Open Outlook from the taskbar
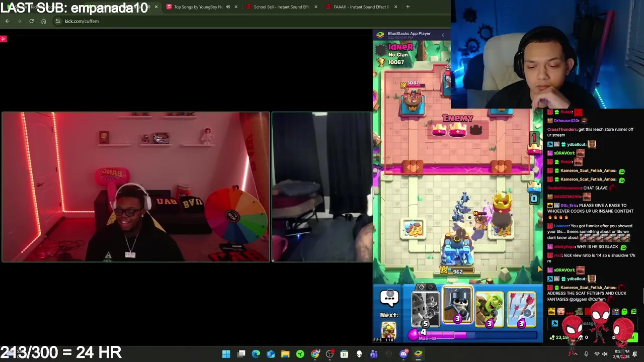The image size is (644, 362). [x=271, y=354]
